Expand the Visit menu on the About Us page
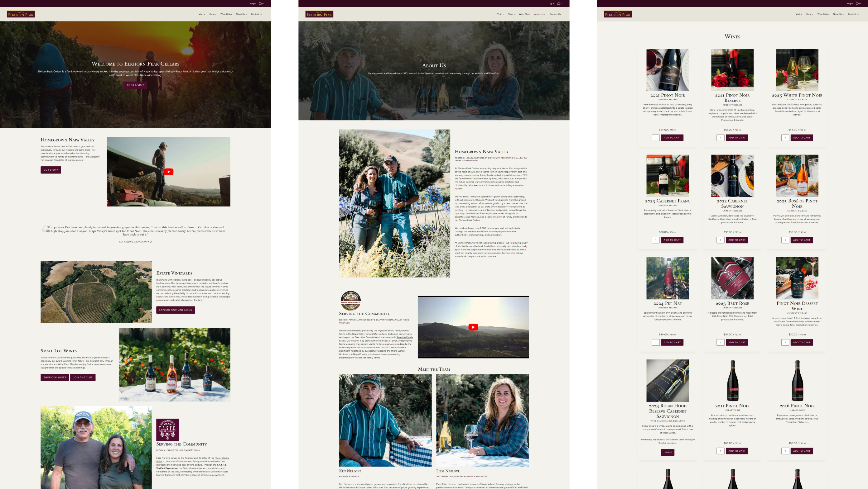 pos(500,14)
